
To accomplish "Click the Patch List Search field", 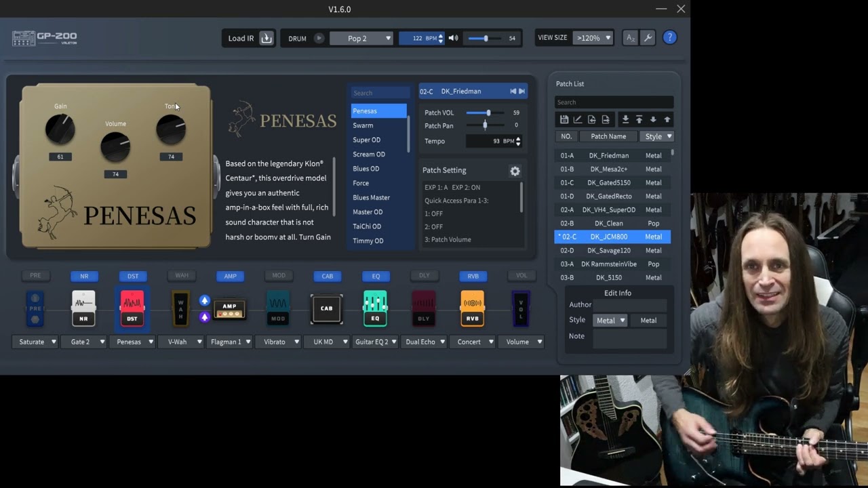I will click(614, 102).
